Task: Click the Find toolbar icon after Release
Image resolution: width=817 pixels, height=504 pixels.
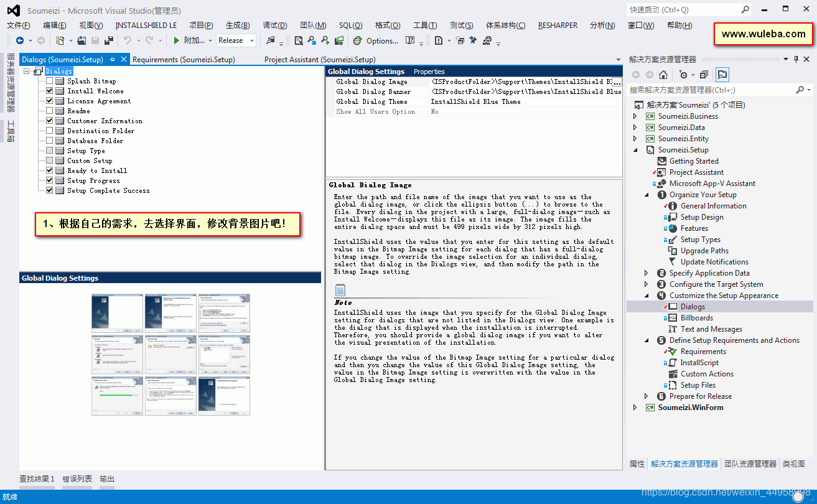Action: tap(270, 40)
